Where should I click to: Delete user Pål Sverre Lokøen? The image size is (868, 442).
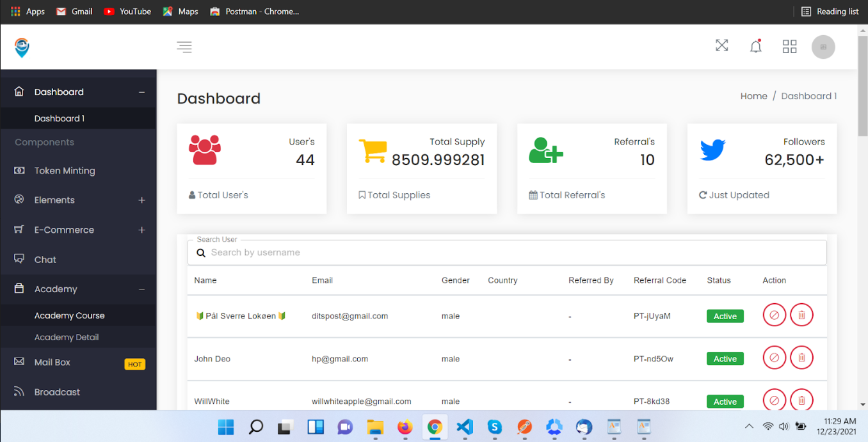tap(801, 315)
